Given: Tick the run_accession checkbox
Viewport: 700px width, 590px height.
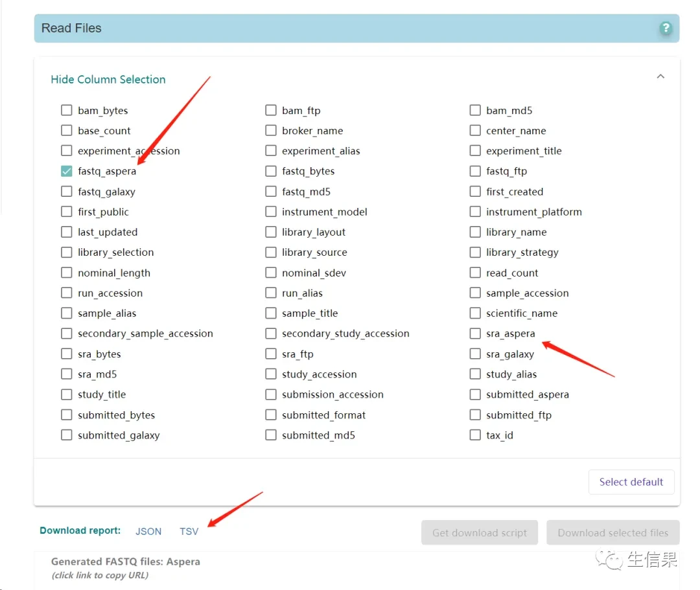Looking at the screenshot, I should click(x=66, y=293).
